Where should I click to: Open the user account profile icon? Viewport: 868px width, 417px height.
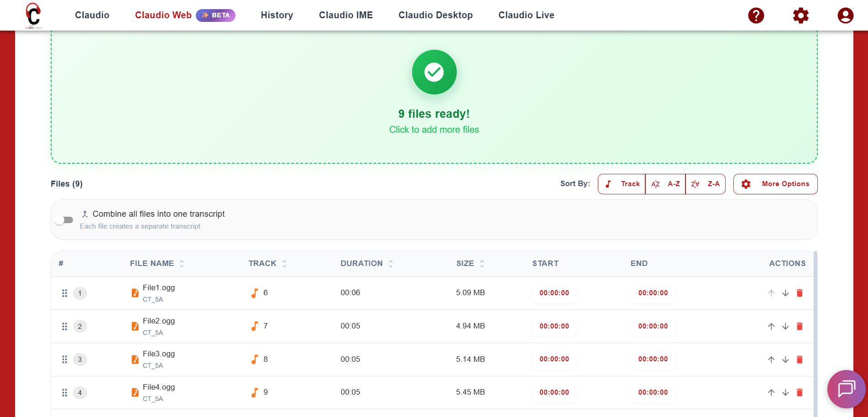pyautogui.click(x=845, y=16)
